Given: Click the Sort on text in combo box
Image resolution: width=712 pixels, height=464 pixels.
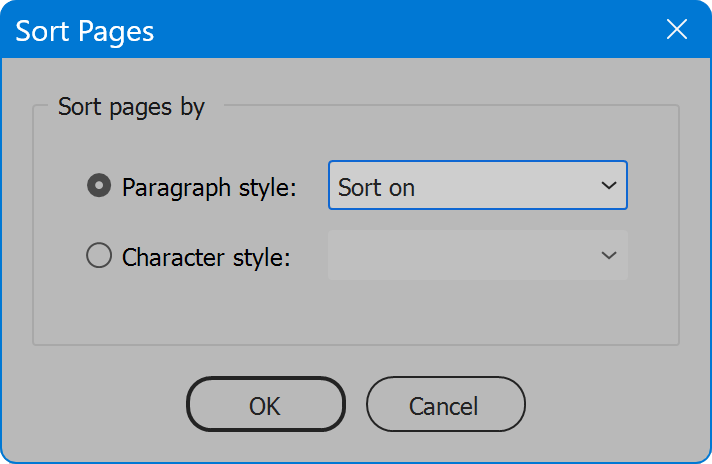Looking at the screenshot, I should point(376,188).
